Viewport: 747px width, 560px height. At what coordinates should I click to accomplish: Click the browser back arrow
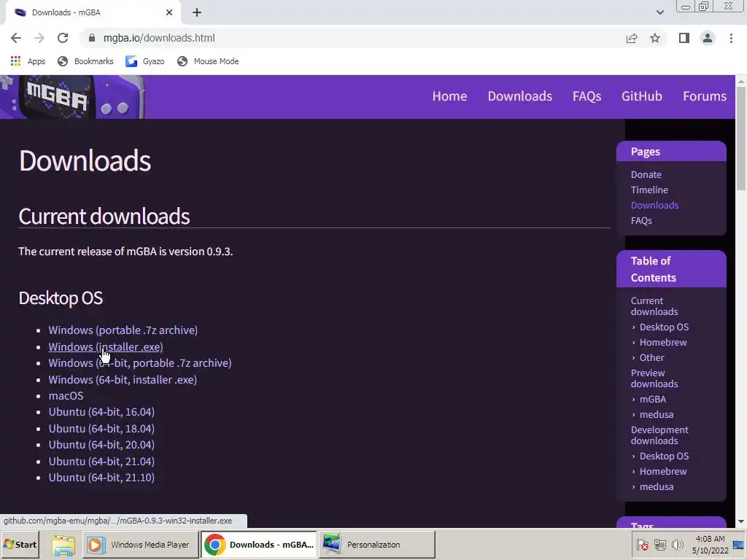click(16, 38)
